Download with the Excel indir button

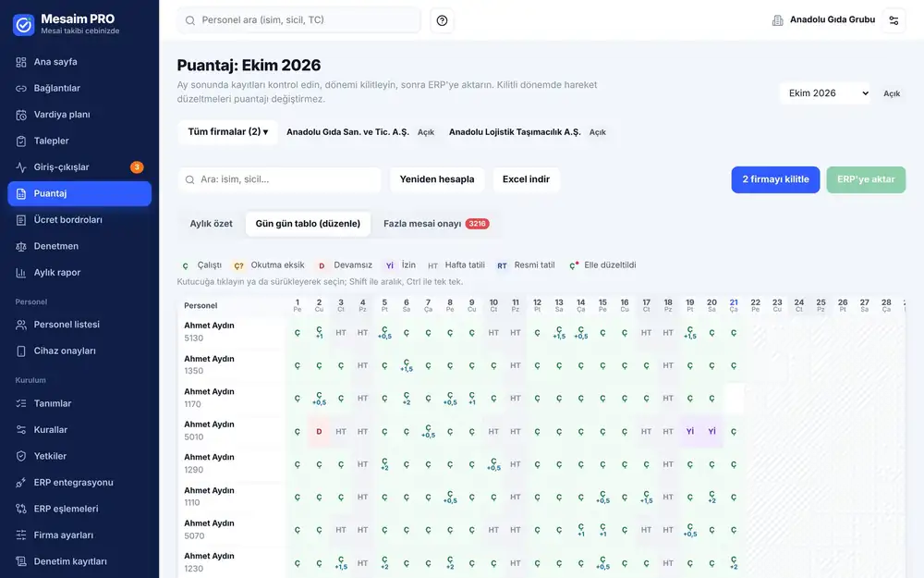[x=526, y=179]
